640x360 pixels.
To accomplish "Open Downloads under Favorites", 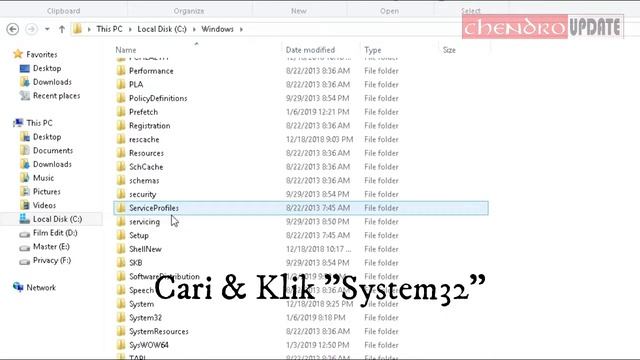I will click(52, 82).
